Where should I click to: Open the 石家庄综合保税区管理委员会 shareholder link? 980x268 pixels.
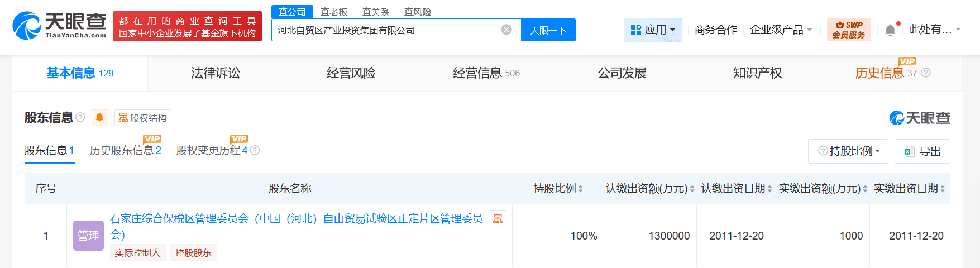296,219
